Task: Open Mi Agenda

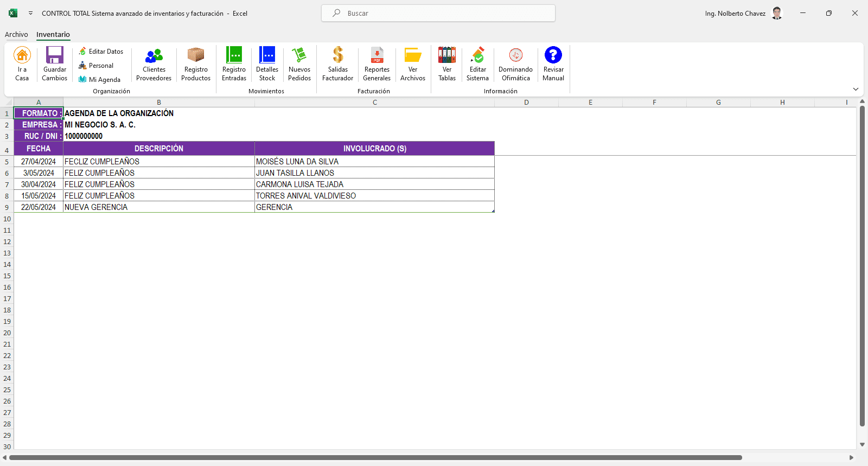Action: [x=99, y=80]
